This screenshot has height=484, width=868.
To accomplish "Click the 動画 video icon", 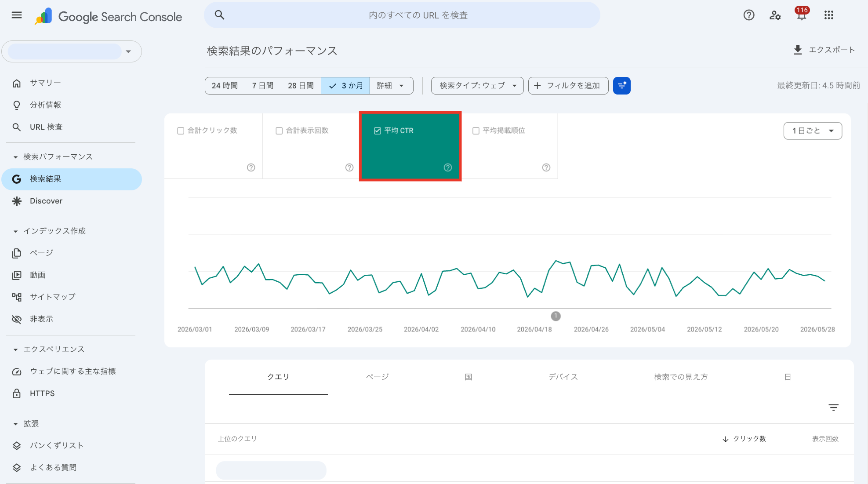I will (x=17, y=275).
